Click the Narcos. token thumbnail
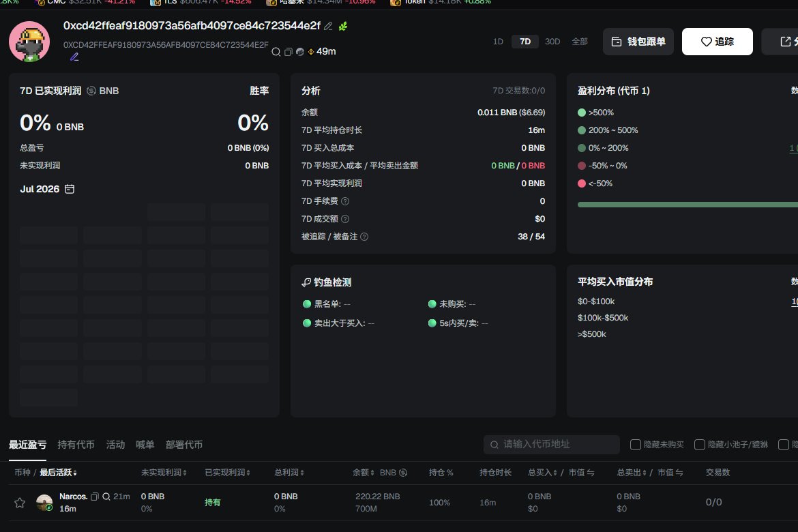Screen dimensions: 798x532 (x=44, y=503)
